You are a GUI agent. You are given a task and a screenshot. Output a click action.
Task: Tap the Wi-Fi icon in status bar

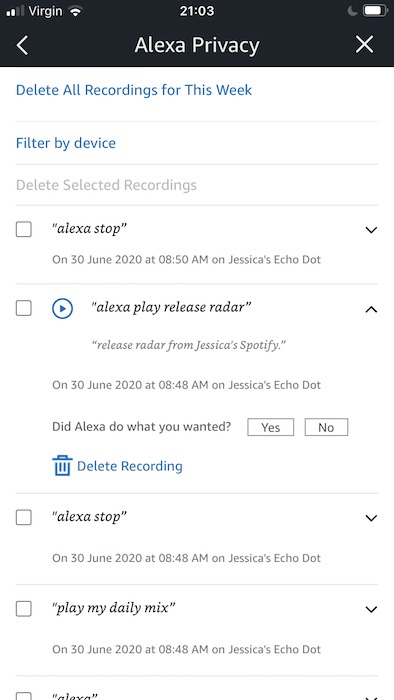(x=76, y=11)
